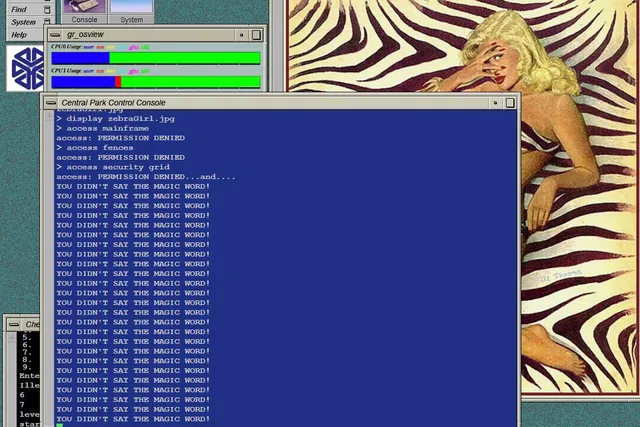
Task: Click the CPU1 usage bar
Action: click(155, 82)
